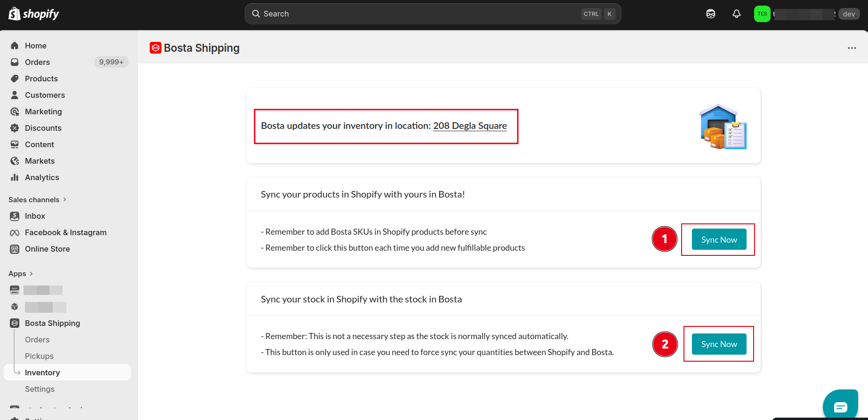Click the search magnifier icon
868x420 pixels.
(256, 14)
